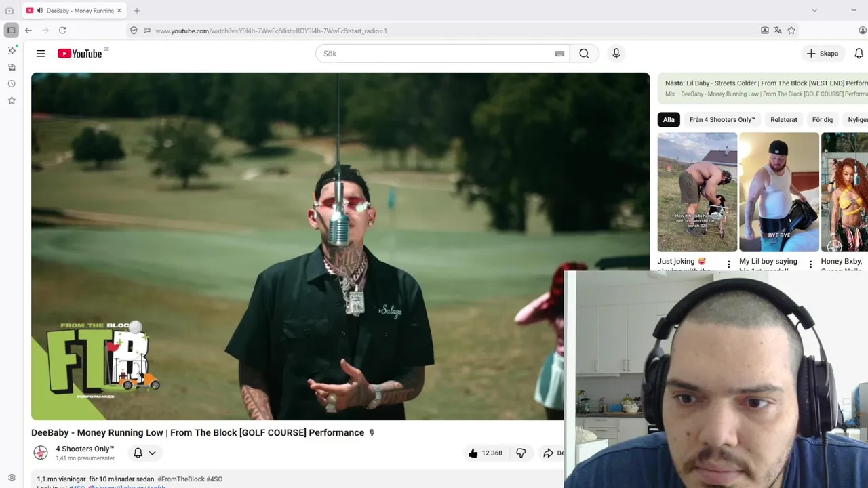Dislike the video with the thumbs-down icon
Screen dimensions: 868x488
click(521, 453)
